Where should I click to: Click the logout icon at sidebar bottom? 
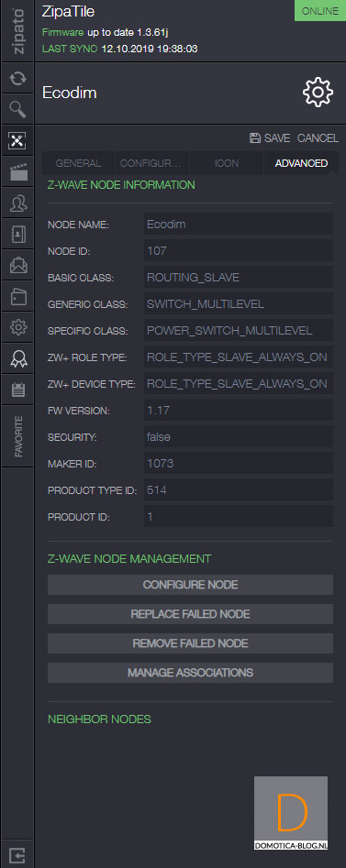tap(17, 855)
